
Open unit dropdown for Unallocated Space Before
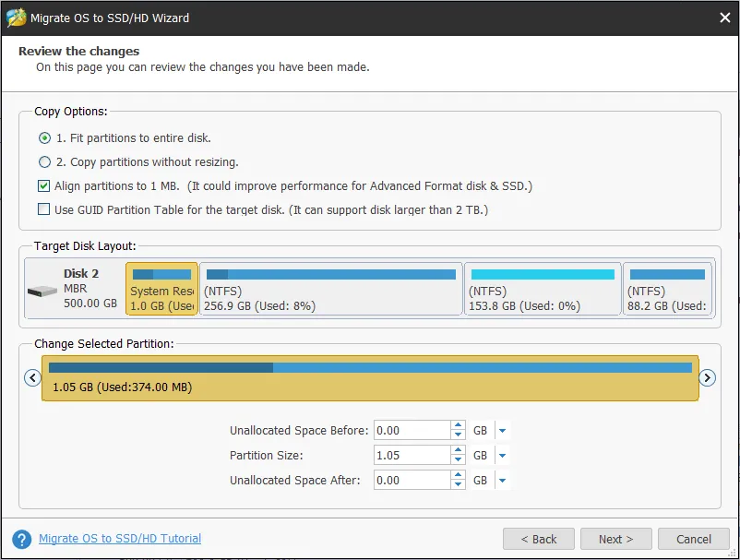(502, 431)
